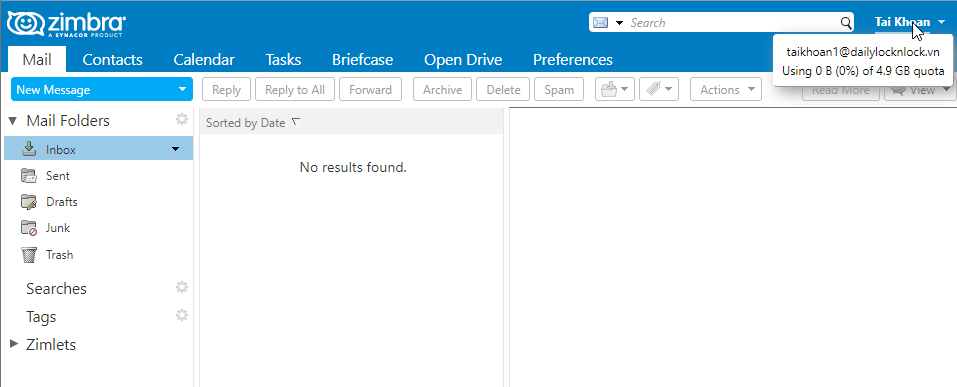This screenshot has width=957, height=387.
Task: Click the Archive button
Action: (442, 90)
